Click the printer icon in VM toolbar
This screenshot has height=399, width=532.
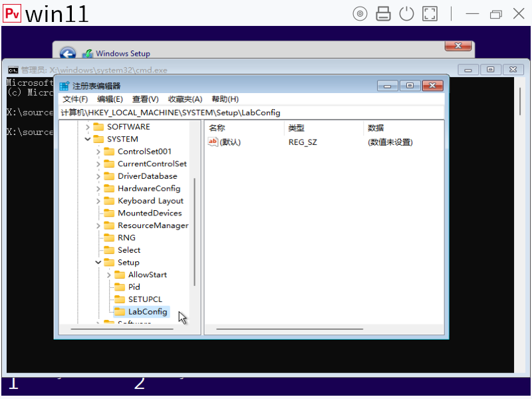click(383, 14)
